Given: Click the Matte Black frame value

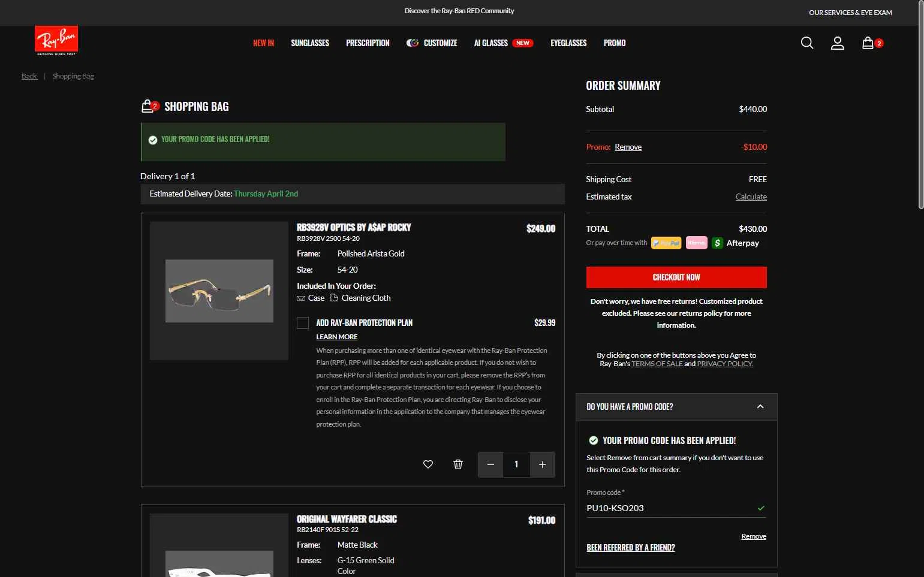Looking at the screenshot, I should [x=357, y=545].
